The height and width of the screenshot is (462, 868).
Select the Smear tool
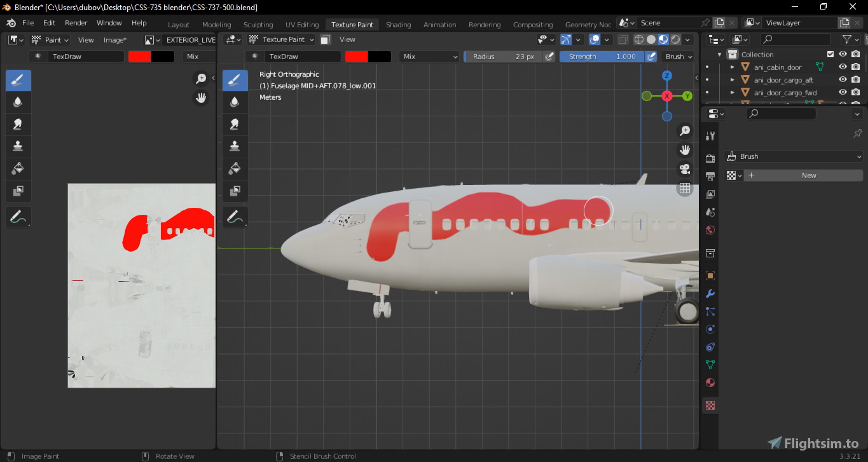pyautogui.click(x=235, y=124)
